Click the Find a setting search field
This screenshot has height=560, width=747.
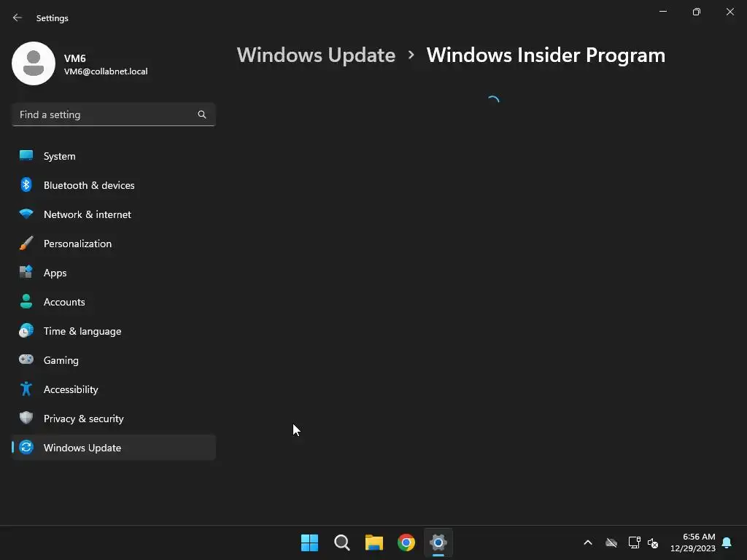click(113, 114)
